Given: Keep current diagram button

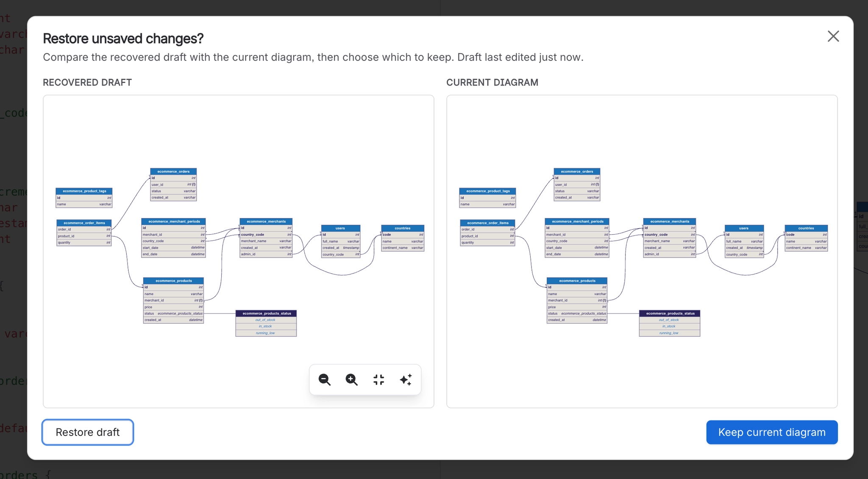Looking at the screenshot, I should (x=772, y=432).
